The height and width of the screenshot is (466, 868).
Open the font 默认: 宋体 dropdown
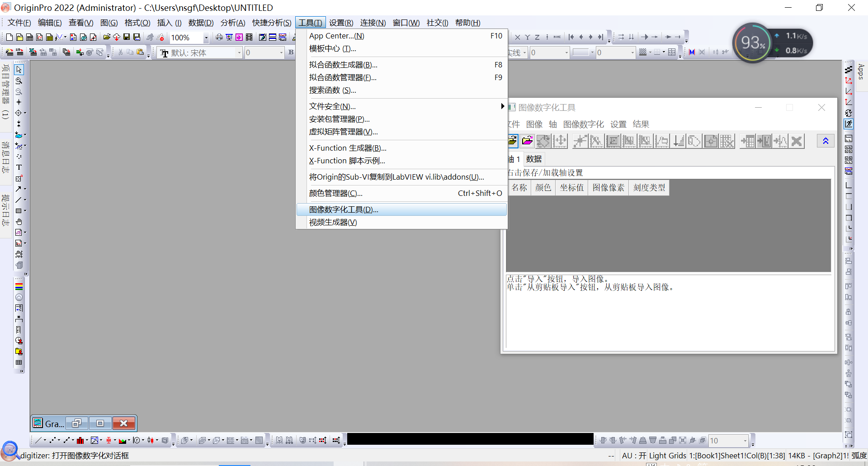(239, 53)
